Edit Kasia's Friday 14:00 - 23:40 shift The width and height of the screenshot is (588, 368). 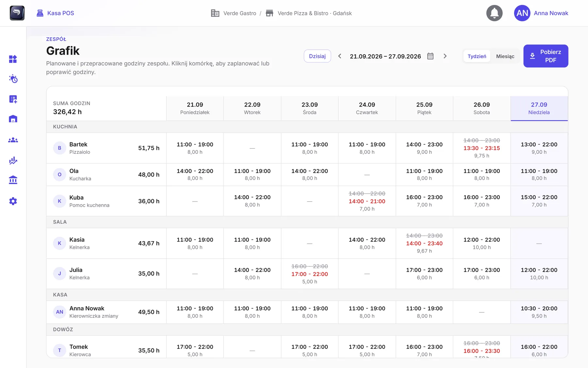pyautogui.click(x=424, y=243)
